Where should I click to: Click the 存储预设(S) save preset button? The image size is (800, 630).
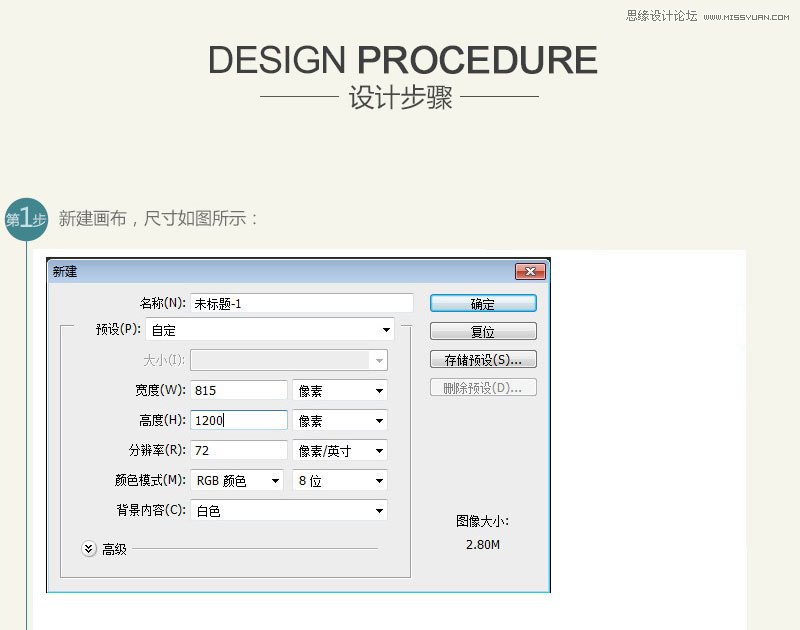483,359
